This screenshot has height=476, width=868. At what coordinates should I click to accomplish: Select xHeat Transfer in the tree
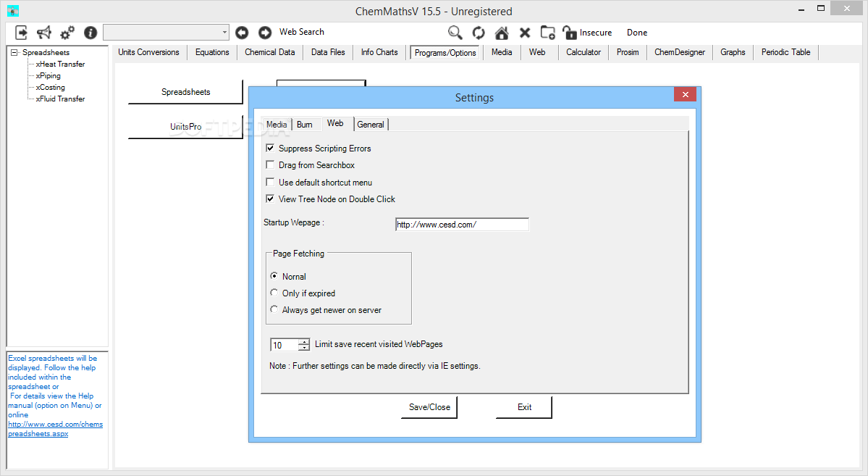[60, 64]
